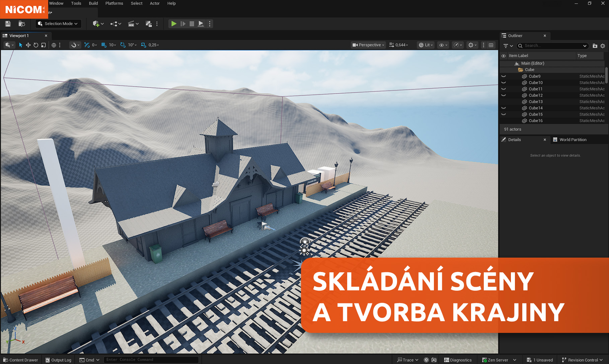609x364 pixels.
Task: Open the Selection Mode dropdown
Action: pyautogui.click(x=58, y=24)
